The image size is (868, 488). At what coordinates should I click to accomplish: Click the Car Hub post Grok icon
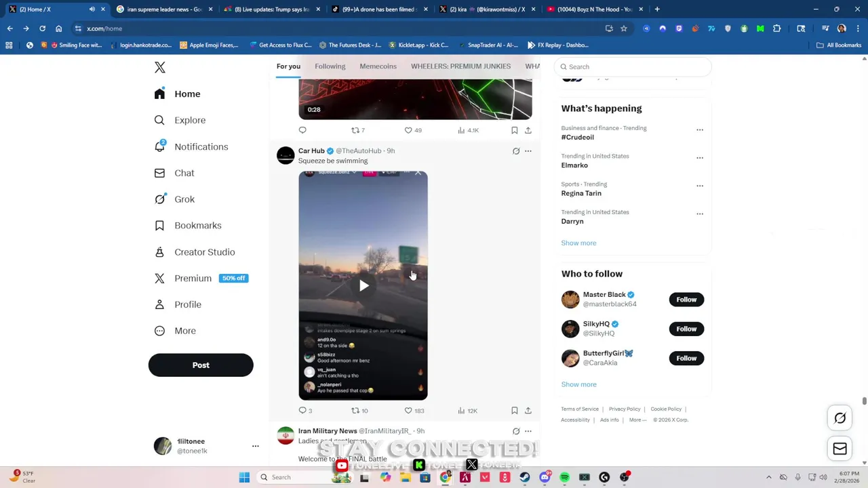516,151
